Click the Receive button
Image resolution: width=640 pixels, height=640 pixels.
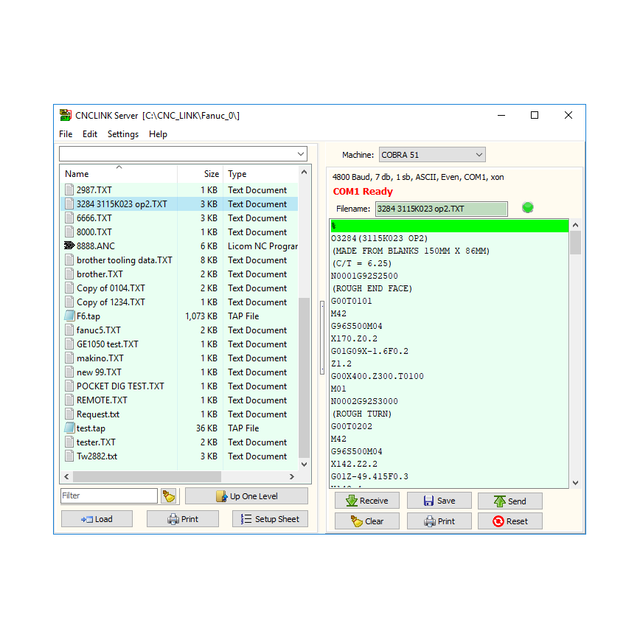[367, 500]
